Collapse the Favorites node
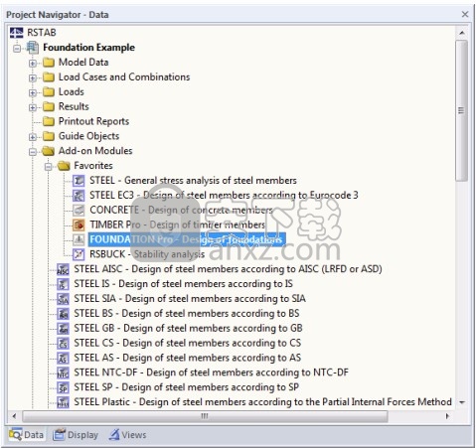Screen dimensions: 476x448 49,166
